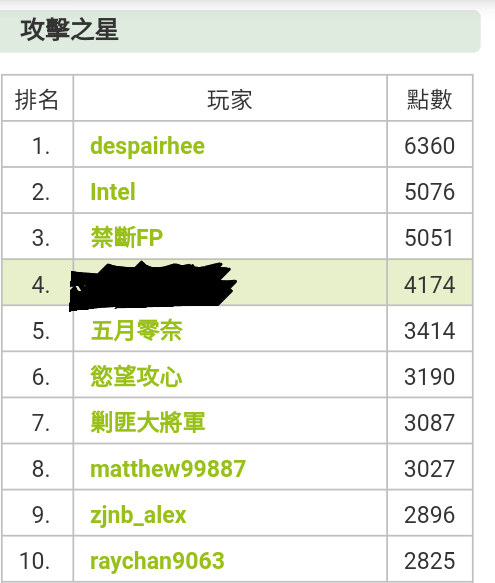Click the 2825 points cell

[430, 561]
